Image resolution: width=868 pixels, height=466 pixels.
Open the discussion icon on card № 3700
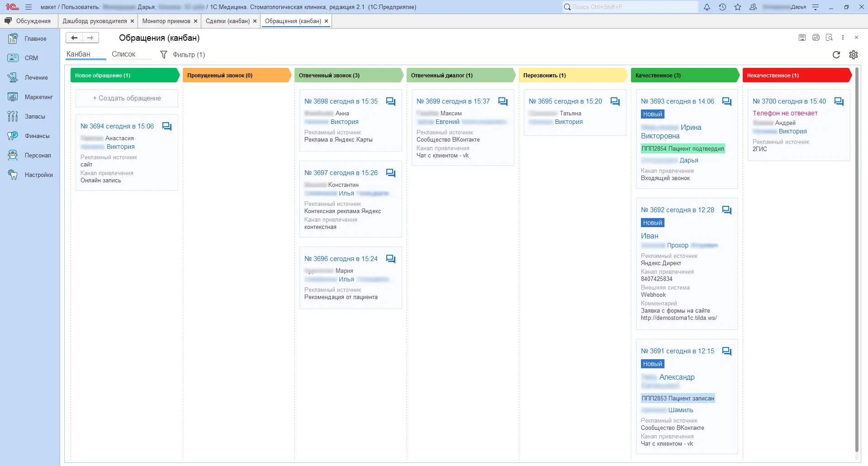[839, 102]
